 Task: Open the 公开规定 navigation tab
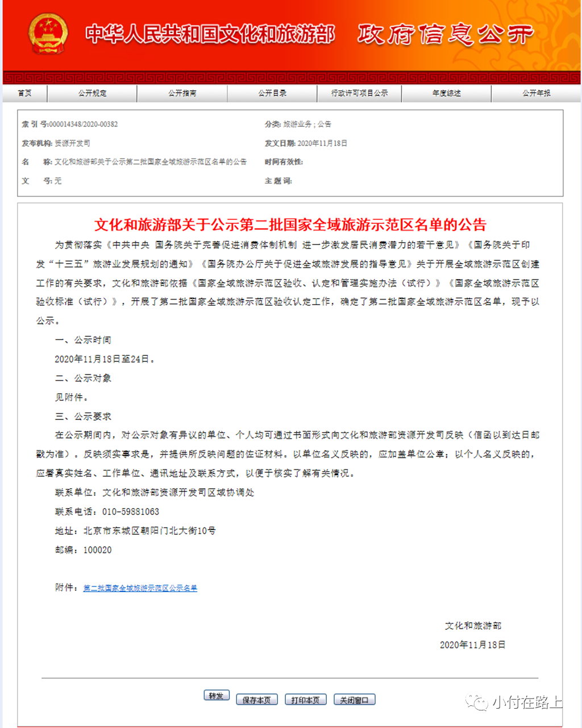coord(92,93)
